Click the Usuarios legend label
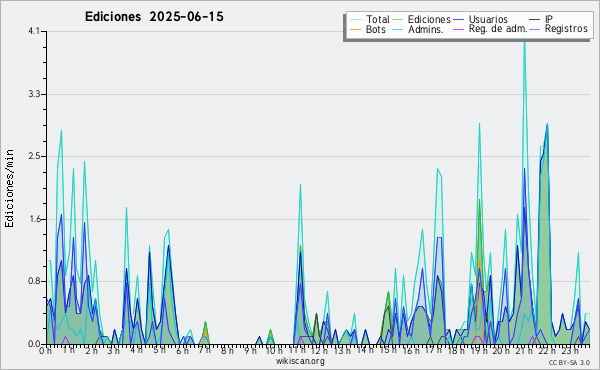Viewport: 600px width, 370px height. (488, 19)
